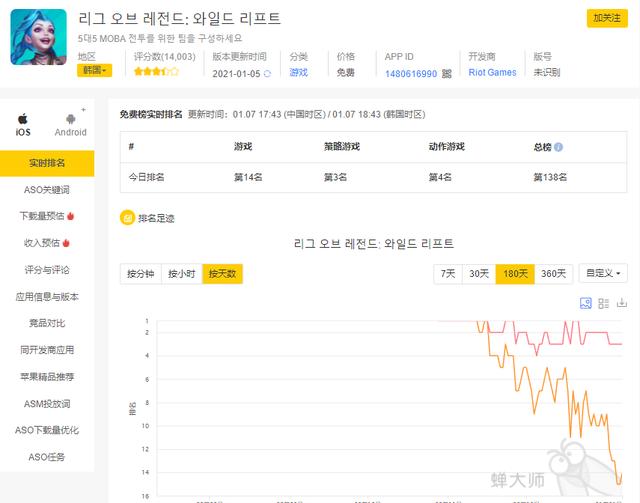Refresh the version update time icon
This screenshot has height=503, width=640.
click(267, 73)
